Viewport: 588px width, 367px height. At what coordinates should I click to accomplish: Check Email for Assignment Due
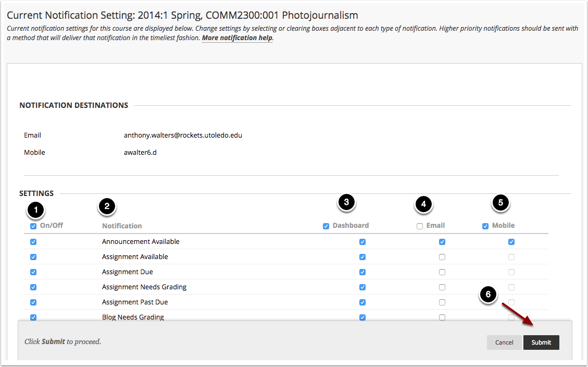442,272
